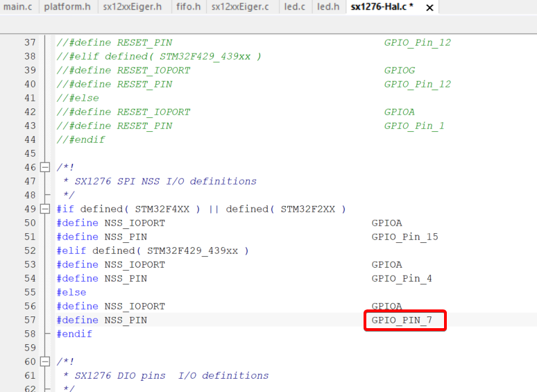Viewport: 537px width, 392px height.
Task: Collapse the #if block at line 49
Action: click(46, 209)
